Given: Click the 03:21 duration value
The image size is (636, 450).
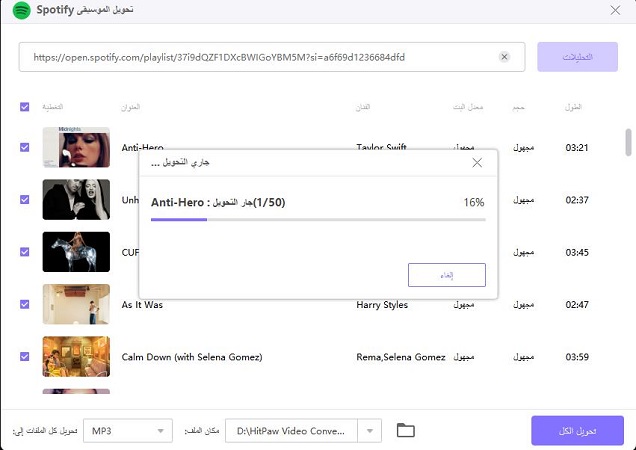Looking at the screenshot, I should tap(577, 148).
